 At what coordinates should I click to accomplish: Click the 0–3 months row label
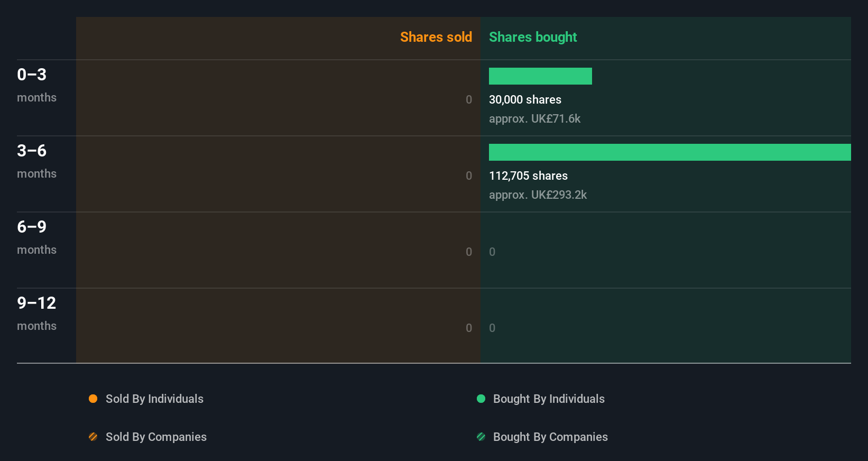[36, 85]
